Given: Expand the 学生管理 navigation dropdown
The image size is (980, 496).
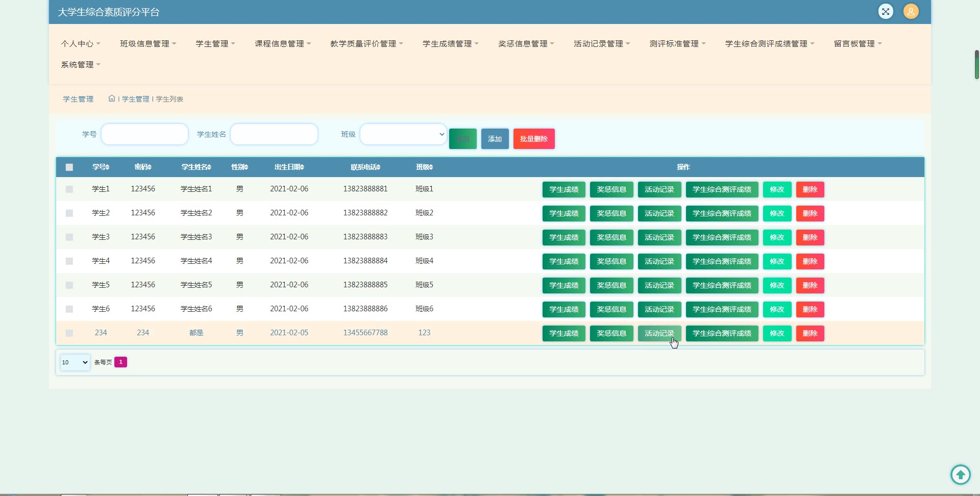Looking at the screenshot, I should coord(215,44).
